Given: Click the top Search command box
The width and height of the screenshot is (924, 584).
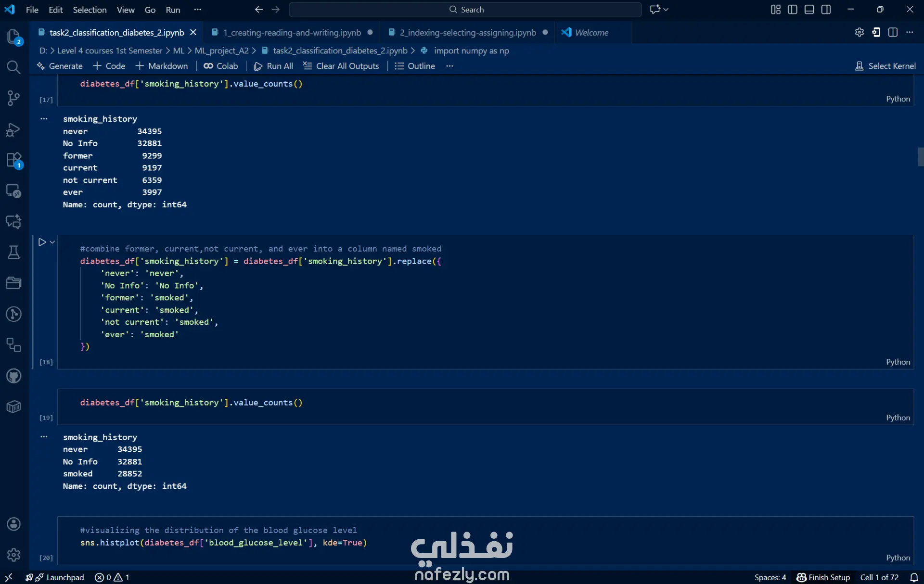Looking at the screenshot, I should point(465,10).
